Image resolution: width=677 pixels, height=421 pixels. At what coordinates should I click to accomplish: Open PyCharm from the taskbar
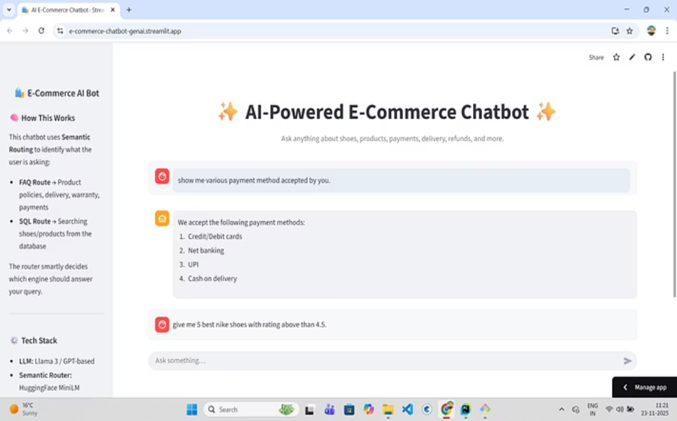(465, 409)
